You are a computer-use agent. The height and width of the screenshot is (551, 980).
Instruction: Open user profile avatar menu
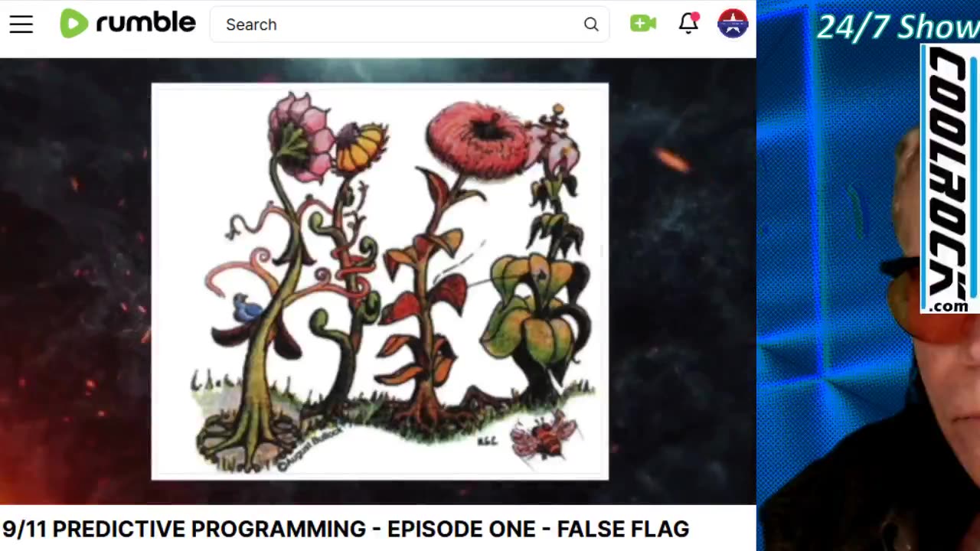tap(733, 24)
